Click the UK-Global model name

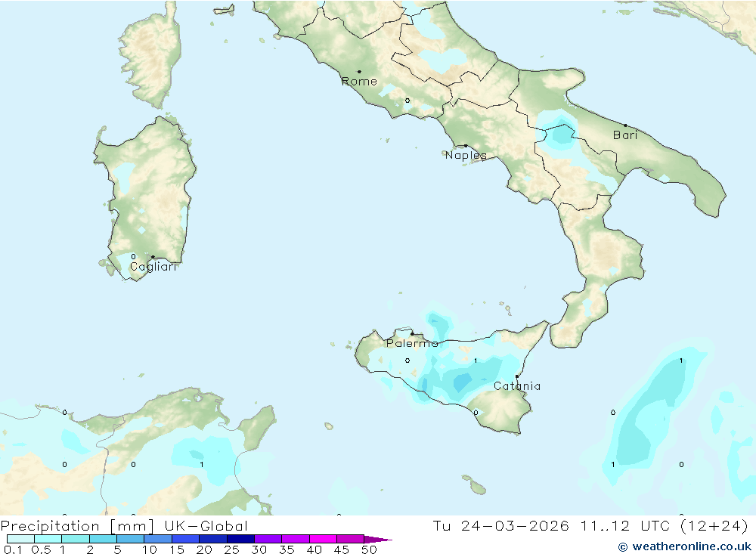pos(206,526)
